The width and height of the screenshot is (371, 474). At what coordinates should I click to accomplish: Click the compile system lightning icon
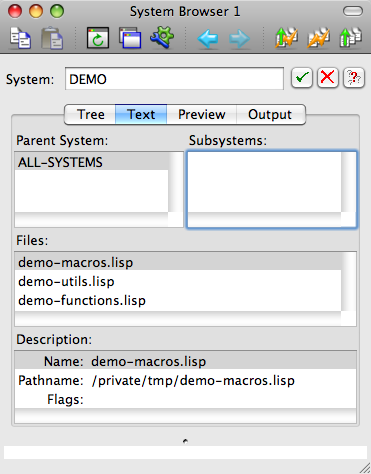pos(319,38)
